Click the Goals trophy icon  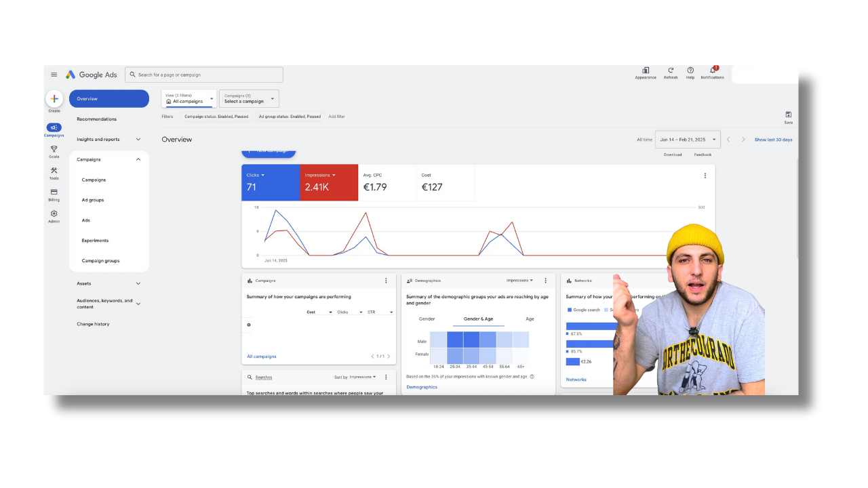click(54, 150)
